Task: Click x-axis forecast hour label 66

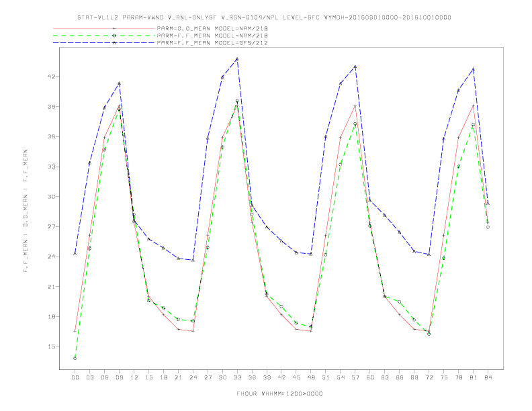Action: click(x=400, y=377)
